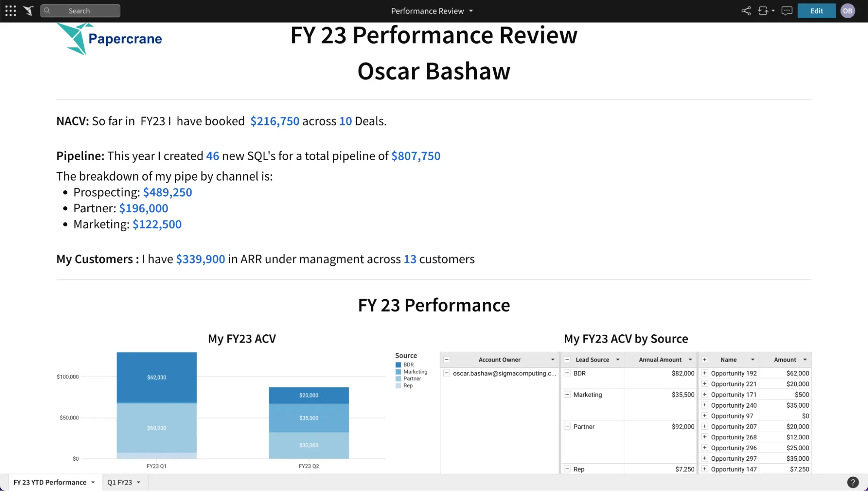The width and height of the screenshot is (868, 491).
Task: Collapse the BDR lead source row
Action: pos(567,373)
